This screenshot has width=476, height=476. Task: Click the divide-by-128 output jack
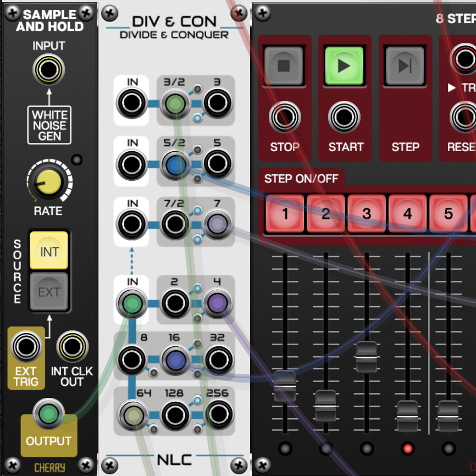point(175,415)
